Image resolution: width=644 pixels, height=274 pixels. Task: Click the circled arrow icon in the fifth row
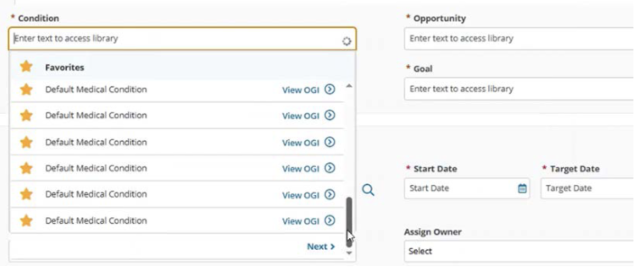click(329, 194)
